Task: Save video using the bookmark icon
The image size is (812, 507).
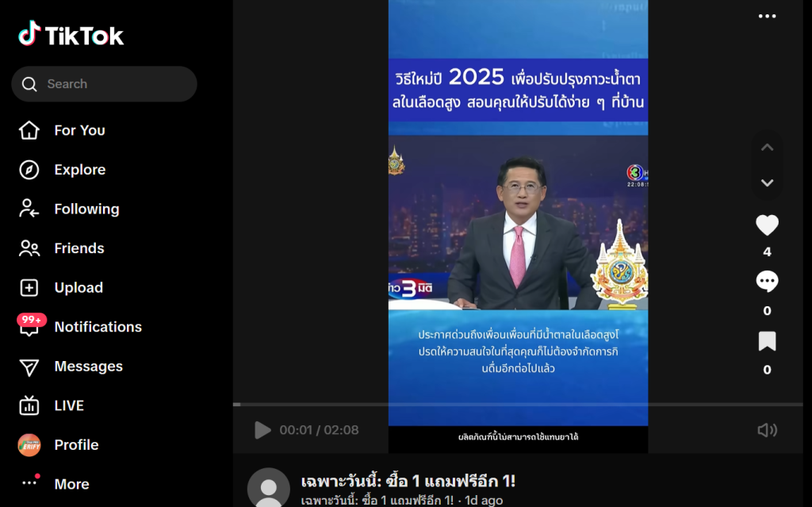Action: coord(767,341)
